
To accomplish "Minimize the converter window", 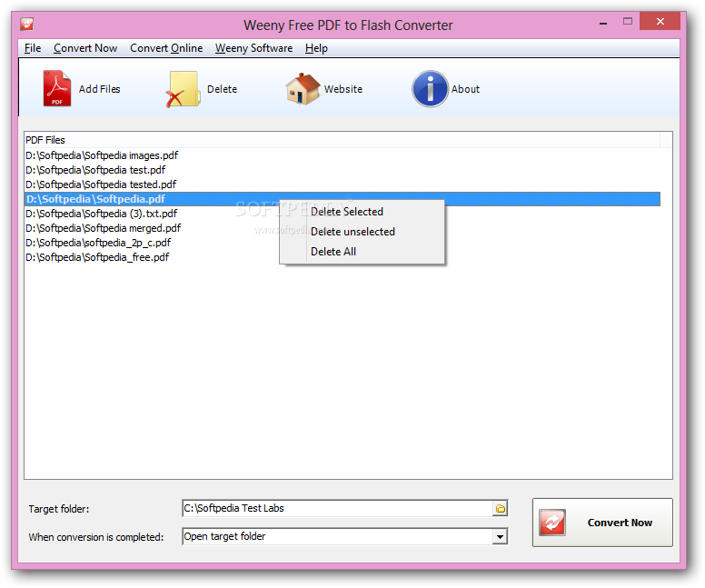I will coord(603,22).
